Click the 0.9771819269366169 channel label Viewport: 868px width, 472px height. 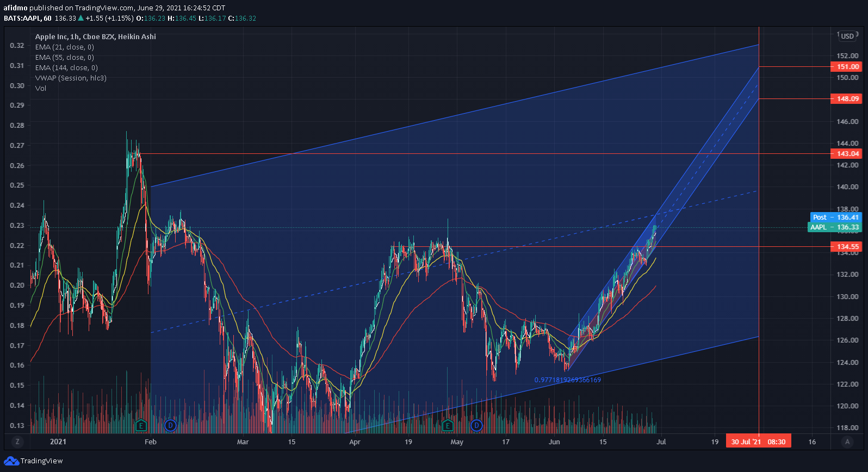coord(568,380)
